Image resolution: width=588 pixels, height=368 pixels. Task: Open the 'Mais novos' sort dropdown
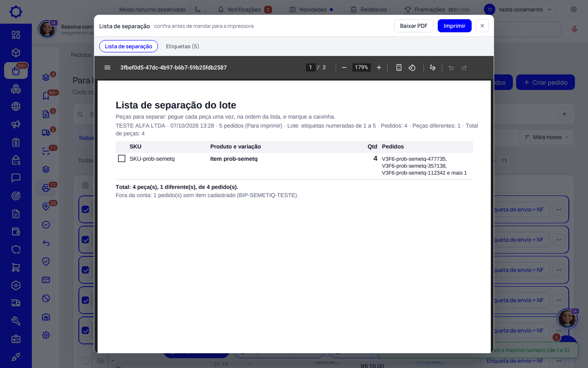pos(547,137)
